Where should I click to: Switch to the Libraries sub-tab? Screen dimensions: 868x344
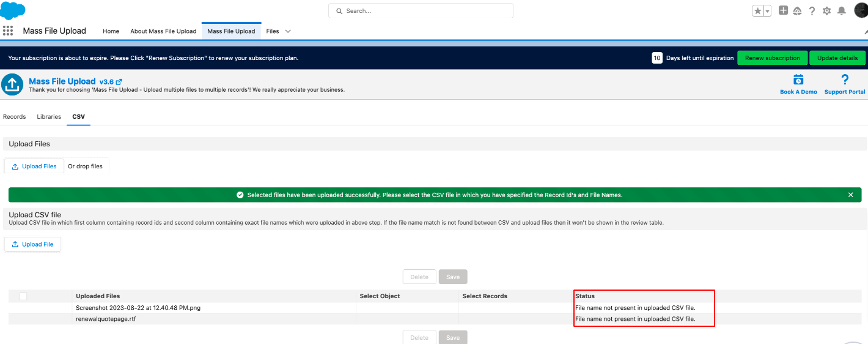(49, 116)
